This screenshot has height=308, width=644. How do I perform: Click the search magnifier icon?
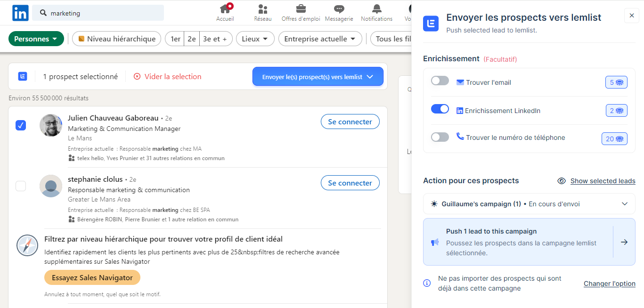click(x=43, y=13)
